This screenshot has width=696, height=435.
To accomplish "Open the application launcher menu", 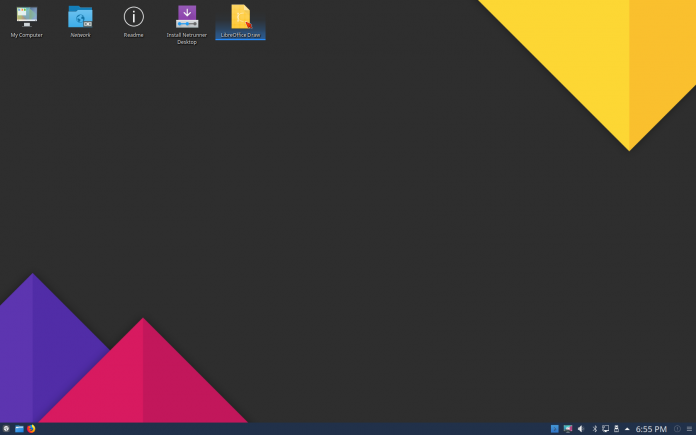I will pyautogui.click(x=6, y=429).
